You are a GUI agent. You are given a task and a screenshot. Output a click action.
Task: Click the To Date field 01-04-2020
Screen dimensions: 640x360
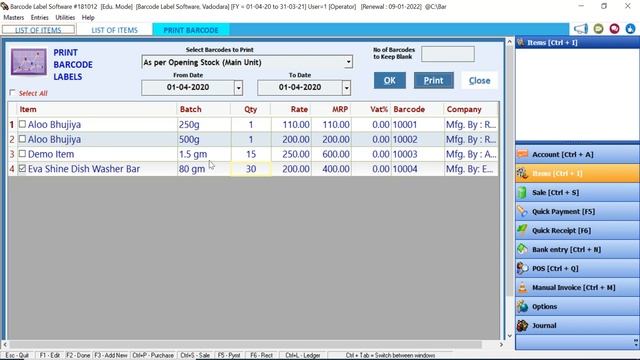point(300,88)
